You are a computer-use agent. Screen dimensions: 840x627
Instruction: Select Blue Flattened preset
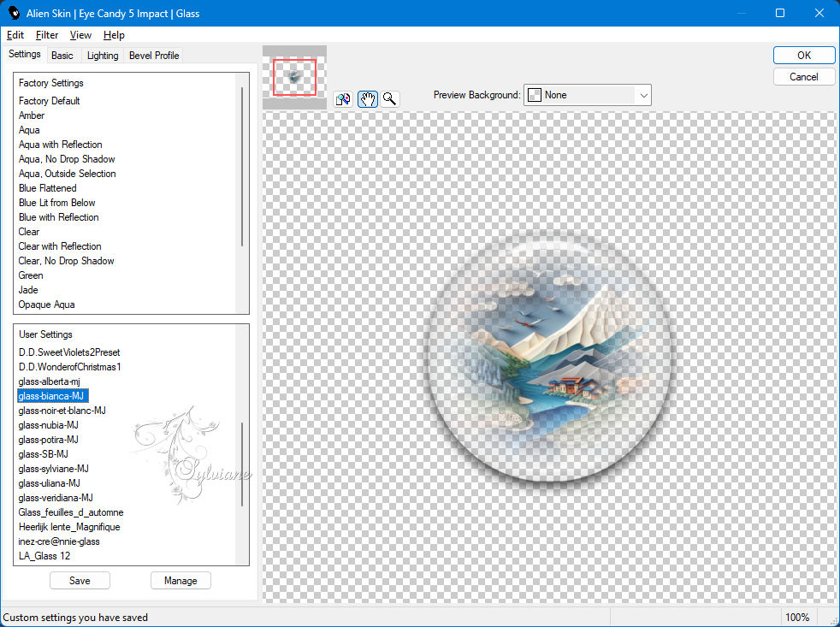[x=47, y=188]
